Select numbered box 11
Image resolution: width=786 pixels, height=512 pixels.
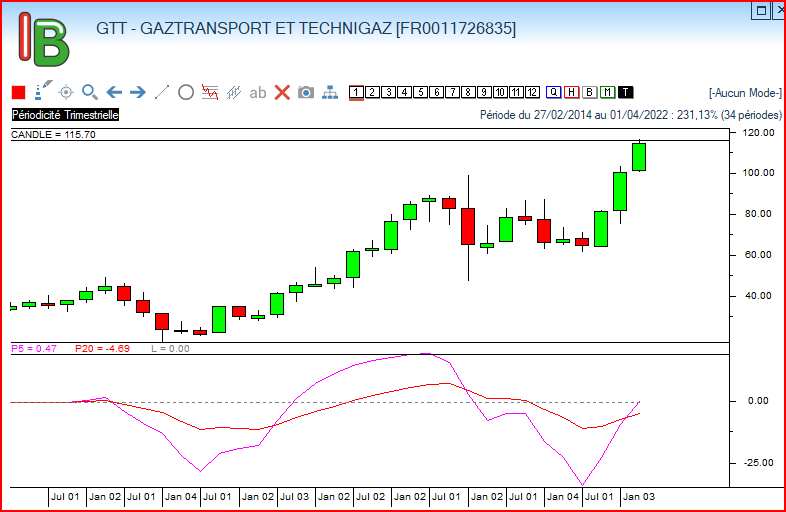(x=516, y=92)
